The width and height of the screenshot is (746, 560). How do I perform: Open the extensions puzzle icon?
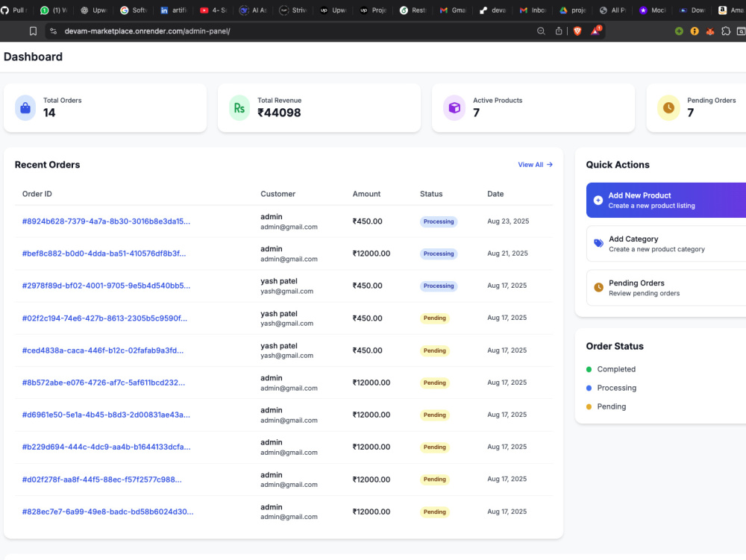tap(726, 31)
